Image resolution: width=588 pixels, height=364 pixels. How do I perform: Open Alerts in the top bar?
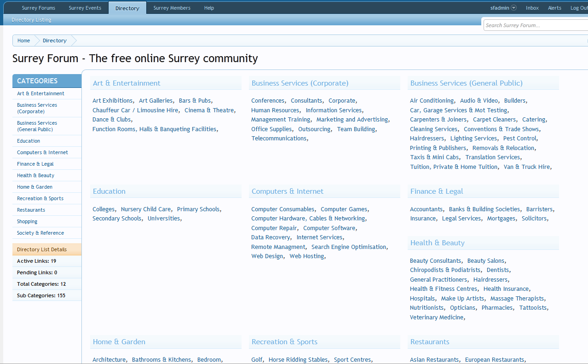pos(554,8)
